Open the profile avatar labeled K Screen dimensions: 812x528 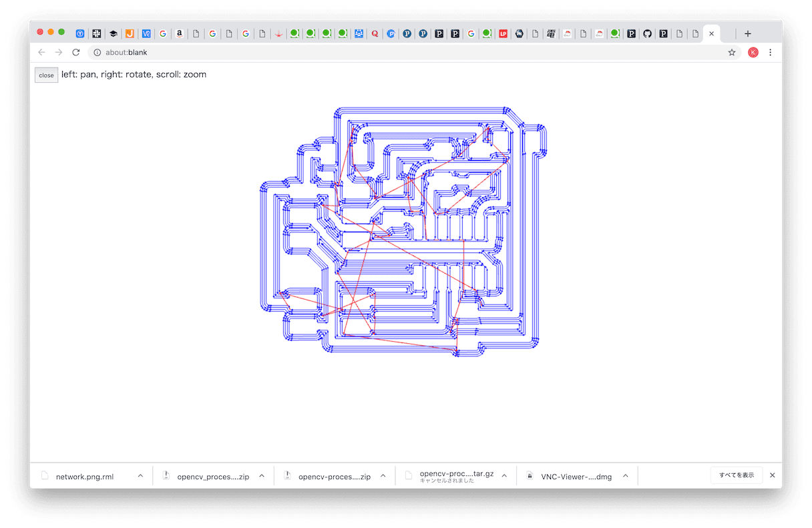click(x=753, y=52)
